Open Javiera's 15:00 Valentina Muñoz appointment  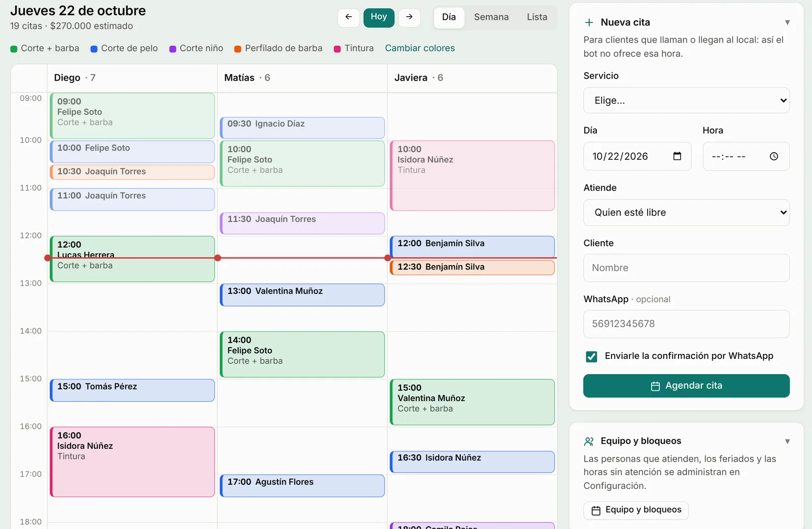(472, 402)
